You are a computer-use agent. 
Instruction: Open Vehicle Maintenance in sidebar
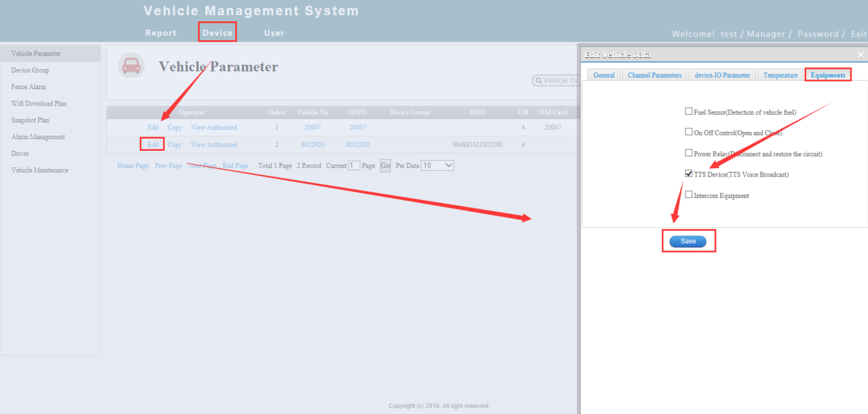[40, 170]
